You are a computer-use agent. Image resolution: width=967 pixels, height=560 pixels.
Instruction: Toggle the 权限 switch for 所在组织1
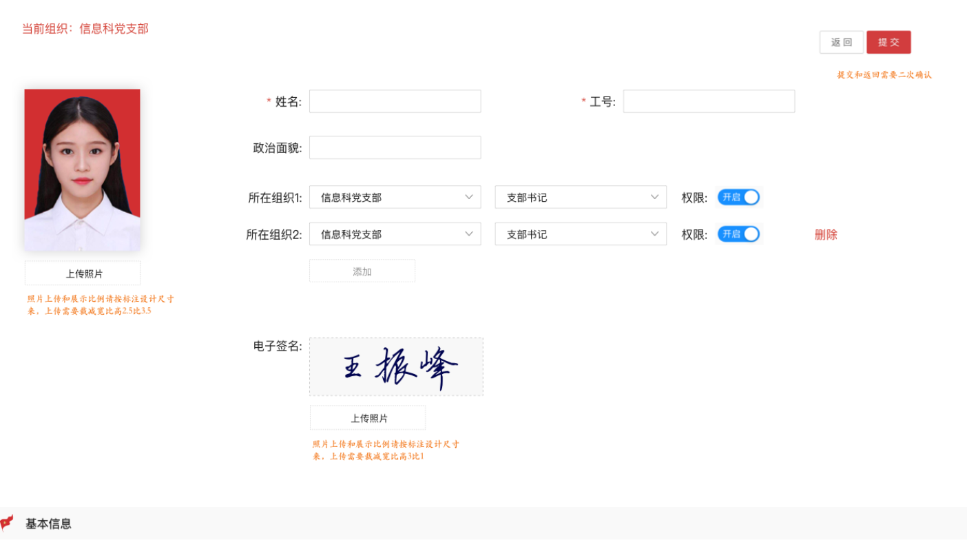738,197
